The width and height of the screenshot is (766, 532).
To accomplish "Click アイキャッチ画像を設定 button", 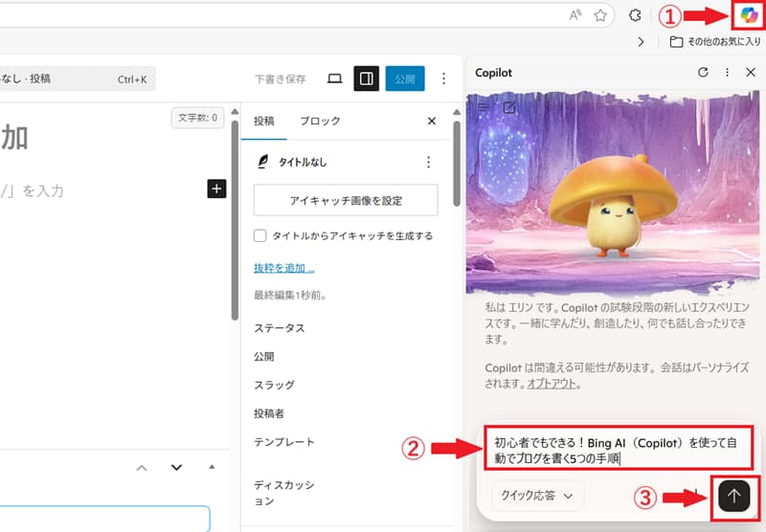I will (346, 200).
